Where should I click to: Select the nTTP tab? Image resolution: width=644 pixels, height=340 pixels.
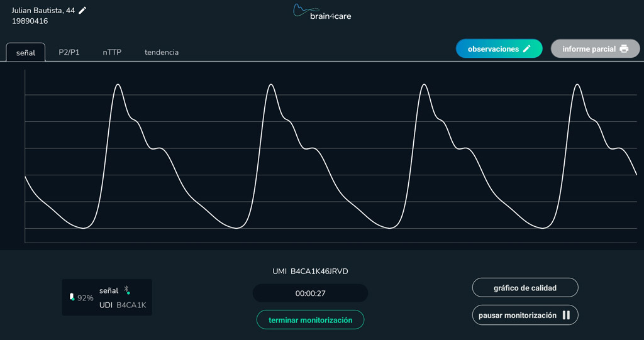point(112,53)
